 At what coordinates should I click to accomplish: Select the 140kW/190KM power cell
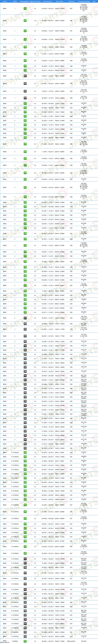[x=59, y=491]
